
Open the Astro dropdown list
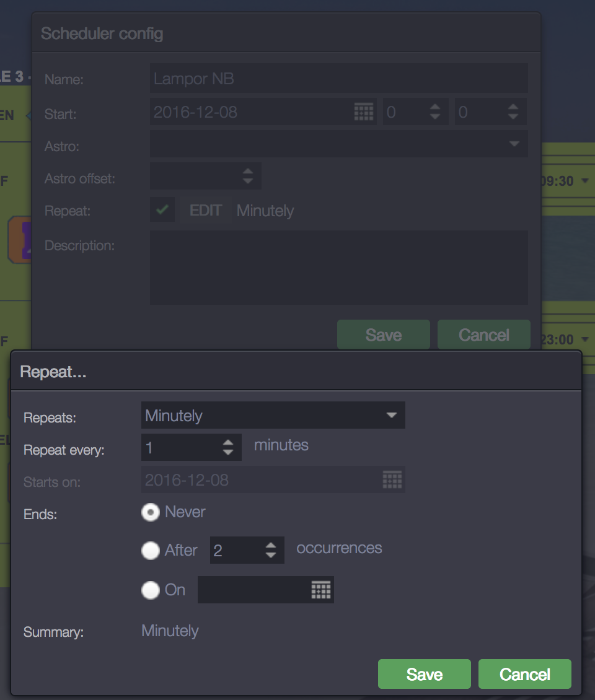pos(514,144)
